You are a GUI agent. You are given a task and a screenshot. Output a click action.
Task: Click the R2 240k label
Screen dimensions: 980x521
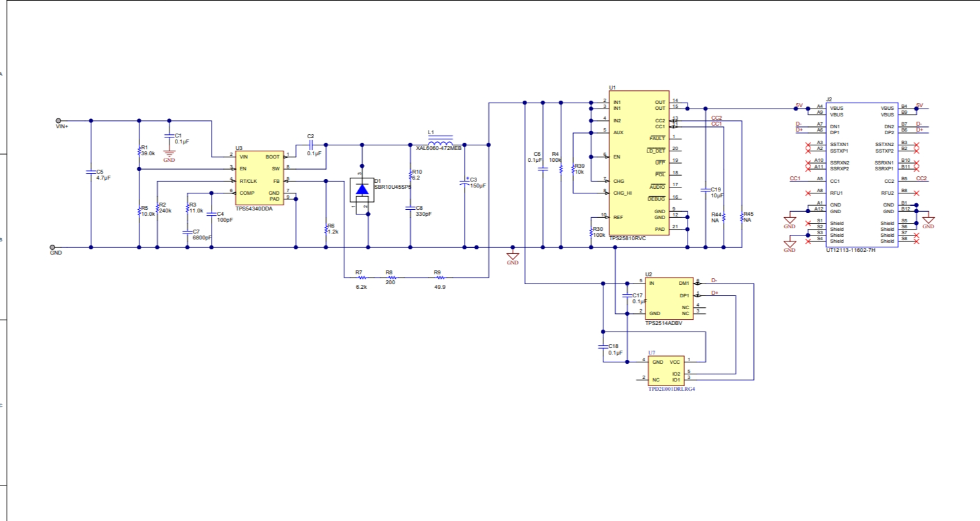pyautogui.click(x=165, y=208)
